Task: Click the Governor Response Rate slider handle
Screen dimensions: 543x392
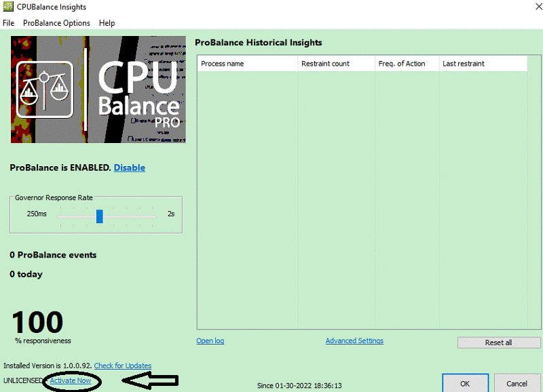Action: pos(99,216)
